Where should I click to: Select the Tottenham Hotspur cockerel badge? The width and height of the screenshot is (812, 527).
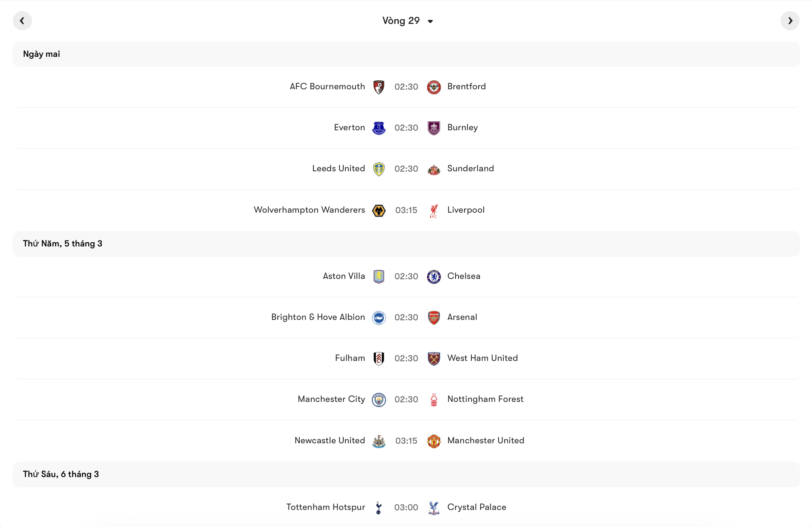[x=379, y=507]
